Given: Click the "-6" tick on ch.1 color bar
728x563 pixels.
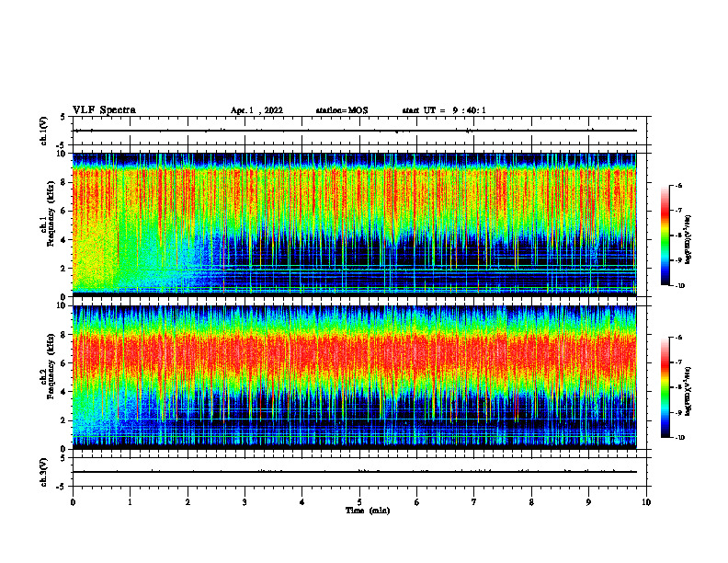Looking at the screenshot, I should click(x=678, y=185).
